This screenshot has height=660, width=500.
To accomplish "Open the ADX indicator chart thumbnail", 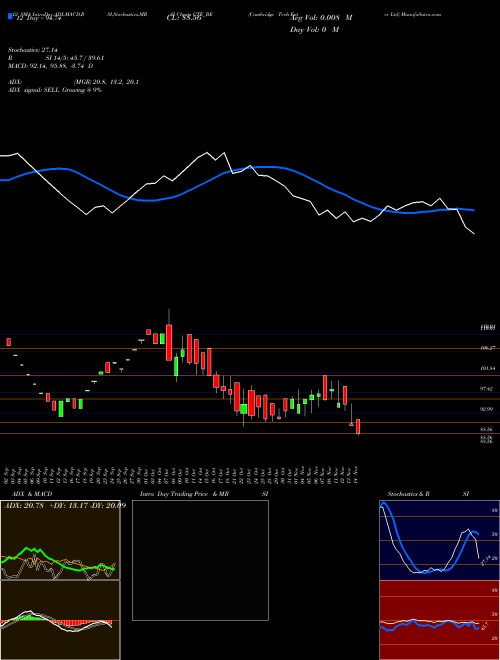I will 60,540.
